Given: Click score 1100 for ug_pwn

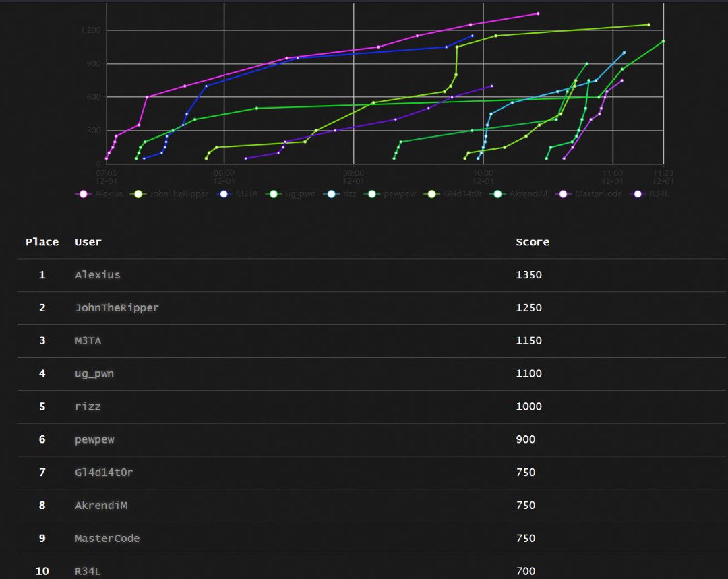Looking at the screenshot, I should pos(529,374).
